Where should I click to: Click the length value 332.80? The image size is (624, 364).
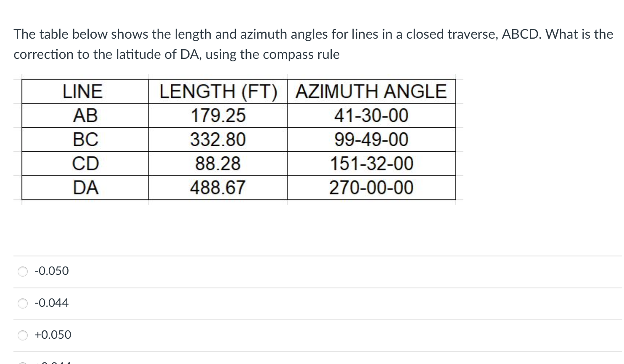click(x=218, y=140)
